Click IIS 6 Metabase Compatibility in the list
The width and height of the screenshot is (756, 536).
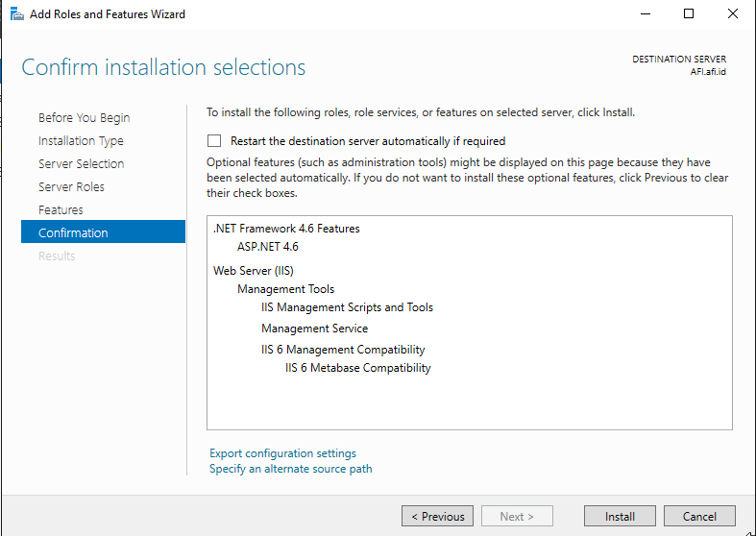pyautogui.click(x=358, y=368)
